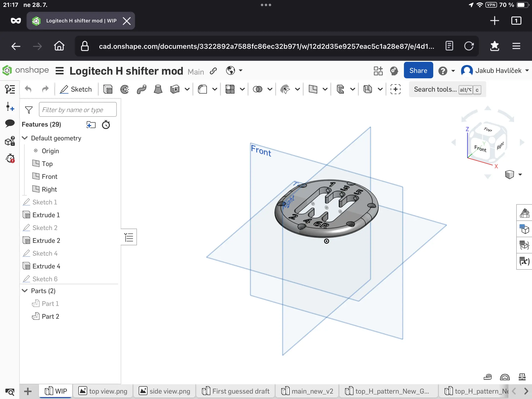Open the plane tool dropdown arrow
Image resolution: width=532 pixels, height=399 pixels.
(x=325, y=89)
